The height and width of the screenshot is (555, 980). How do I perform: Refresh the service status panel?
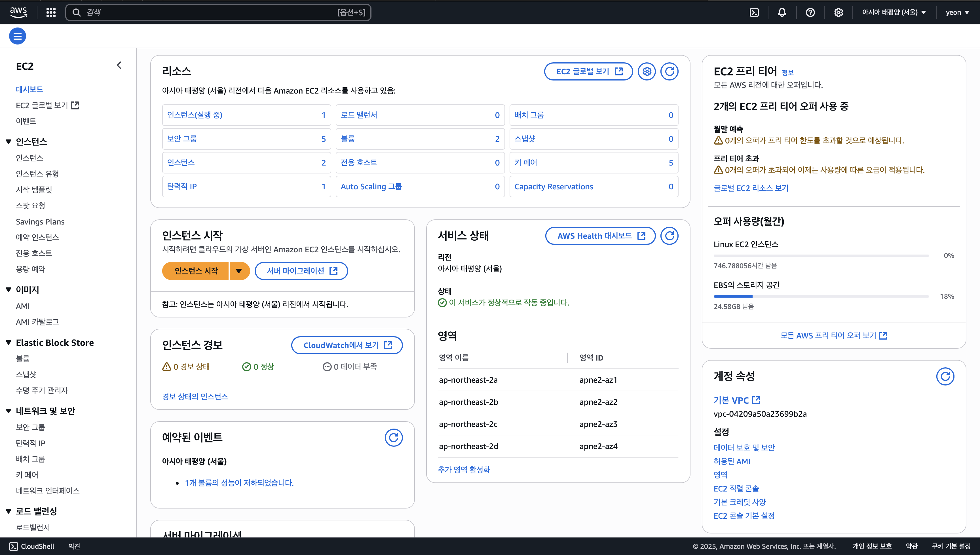(669, 236)
